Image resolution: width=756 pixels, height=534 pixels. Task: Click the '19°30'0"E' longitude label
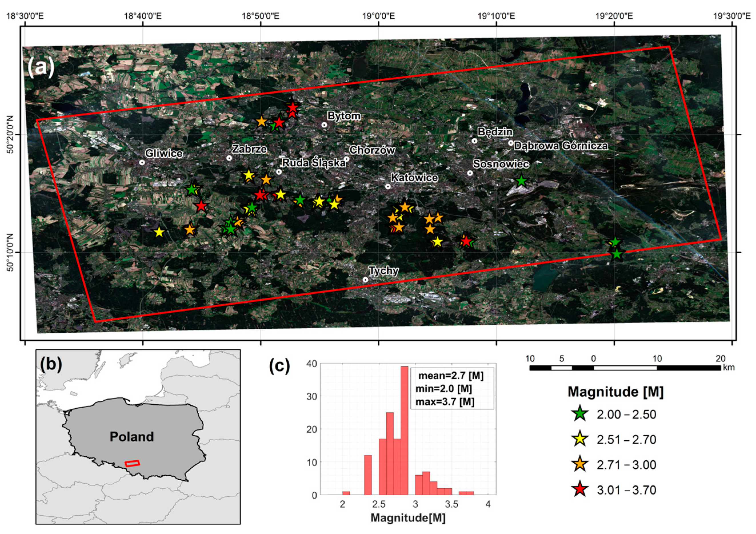tap(732, 16)
